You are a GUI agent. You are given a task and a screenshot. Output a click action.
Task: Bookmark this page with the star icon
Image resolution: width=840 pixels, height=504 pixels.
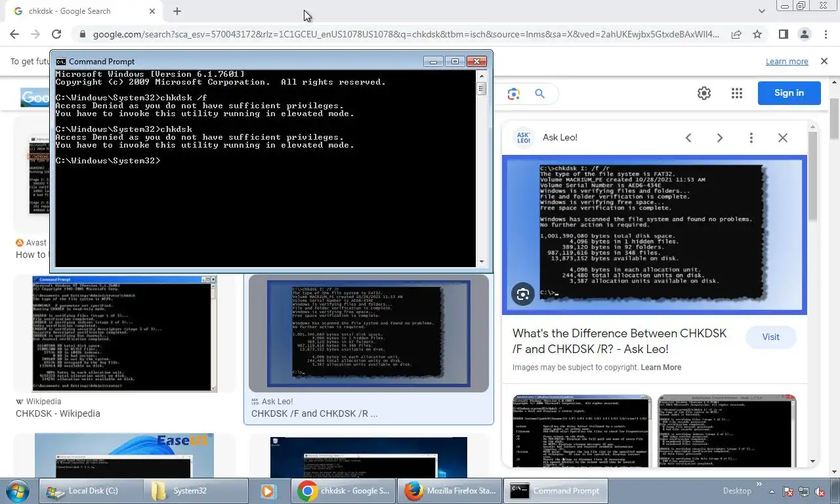[757, 34]
